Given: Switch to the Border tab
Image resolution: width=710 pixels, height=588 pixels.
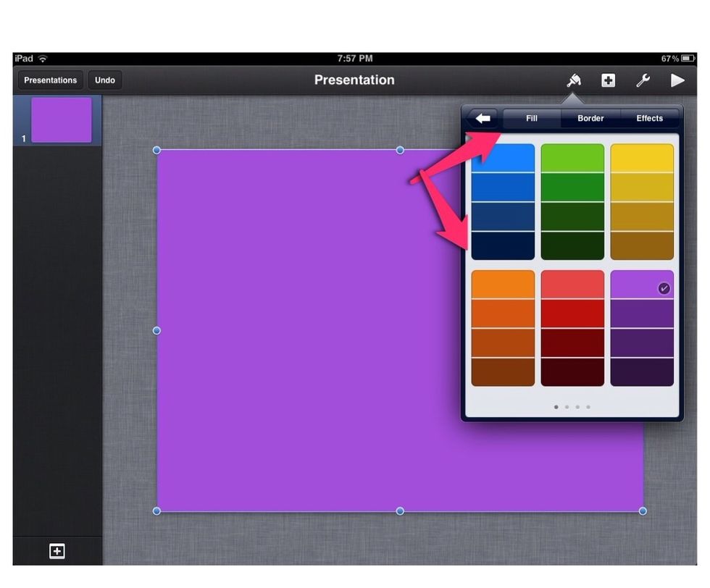Looking at the screenshot, I should [x=590, y=118].
